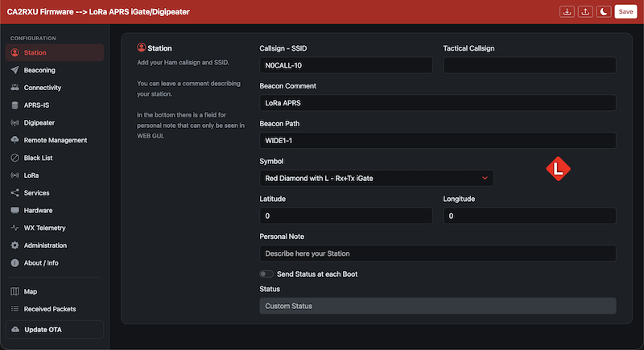Viewport: 644px width, 350px height.
Task: Click the Black List ban icon
Action: (14, 158)
